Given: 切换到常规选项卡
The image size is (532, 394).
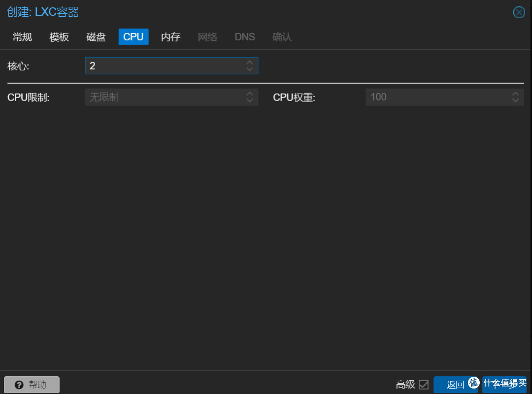Looking at the screenshot, I should click(x=22, y=36).
